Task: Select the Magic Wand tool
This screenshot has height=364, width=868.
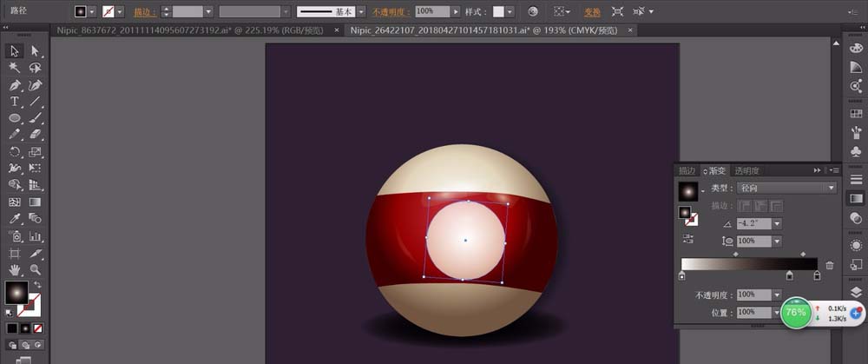Action: click(15, 68)
